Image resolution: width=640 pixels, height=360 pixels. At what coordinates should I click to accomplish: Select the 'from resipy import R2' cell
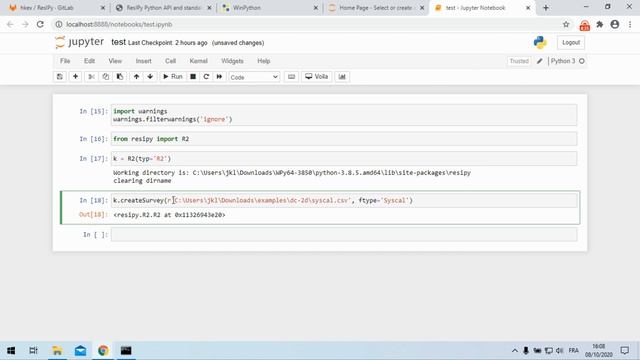click(344, 139)
